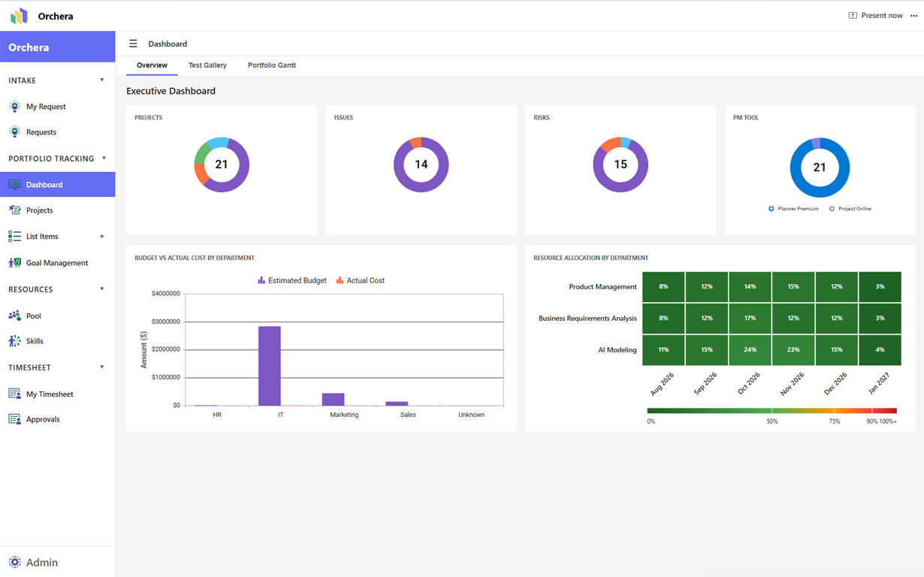Screen dimensions: 924x577
Task: Click the IT Estimated Budget bar
Action: coord(270,366)
